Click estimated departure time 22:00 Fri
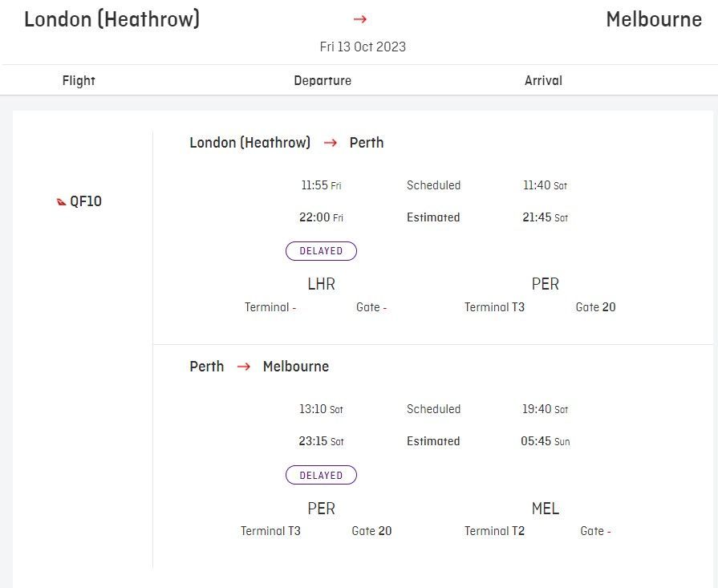718x588 pixels. pos(321,217)
